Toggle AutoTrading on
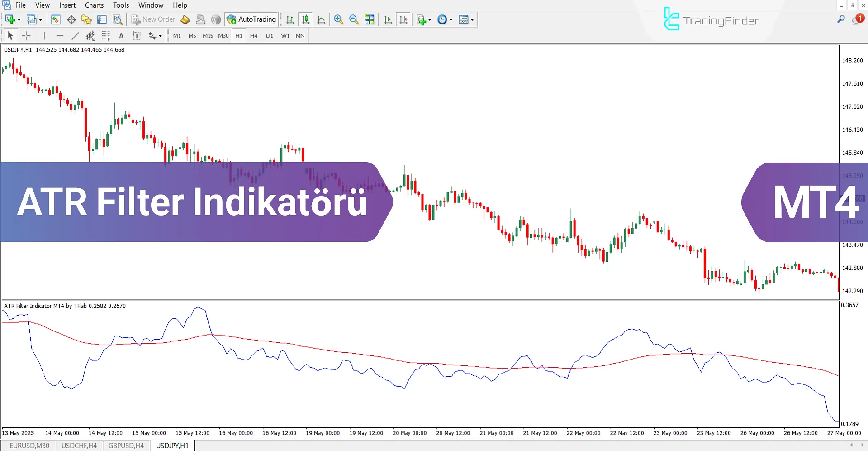 252,19
